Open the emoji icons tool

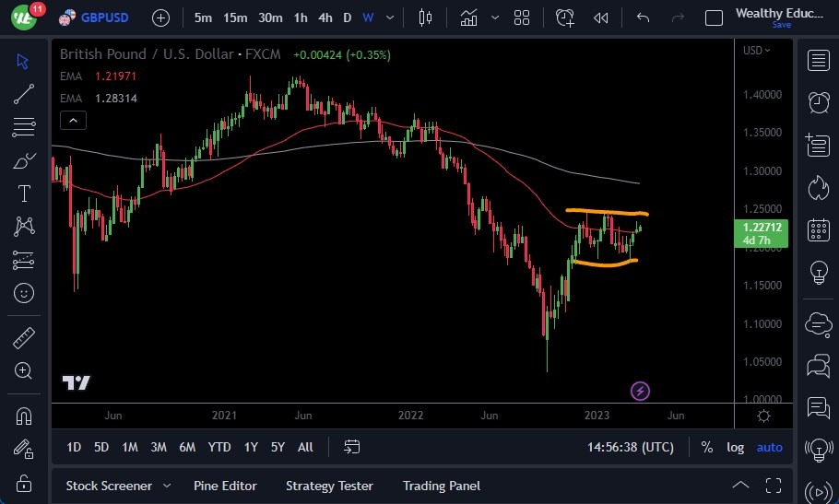tap(24, 293)
